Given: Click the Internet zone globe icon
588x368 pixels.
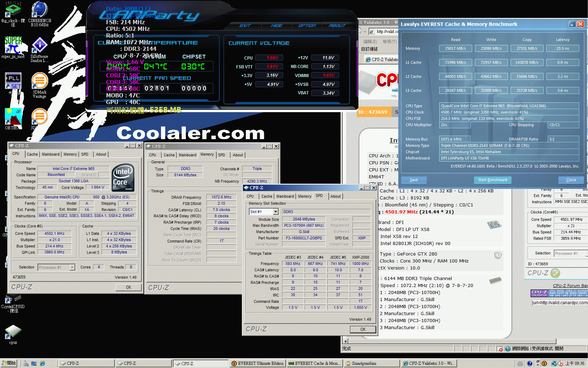Looking at the screenshot, I should click(508, 349).
